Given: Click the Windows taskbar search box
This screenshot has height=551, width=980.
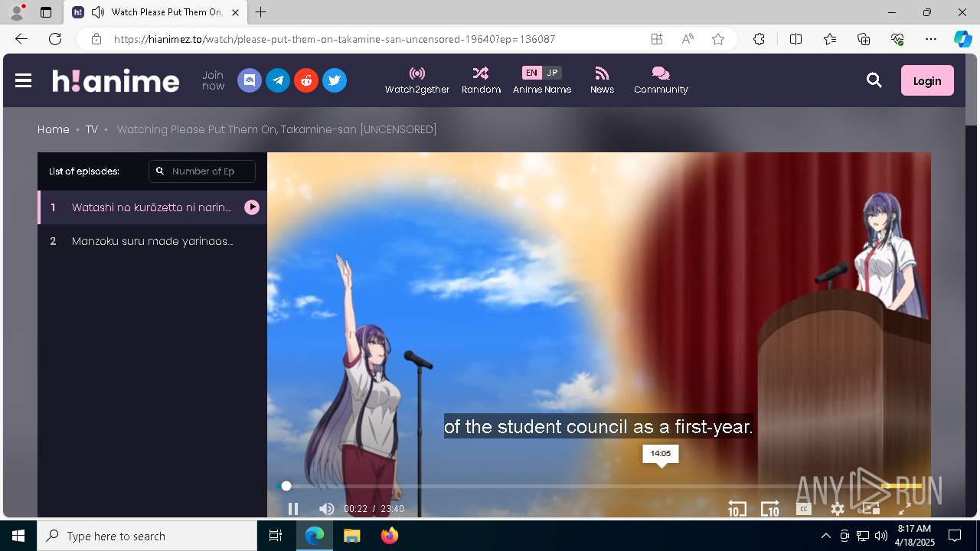Looking at the screenshot, I should 147,536.
